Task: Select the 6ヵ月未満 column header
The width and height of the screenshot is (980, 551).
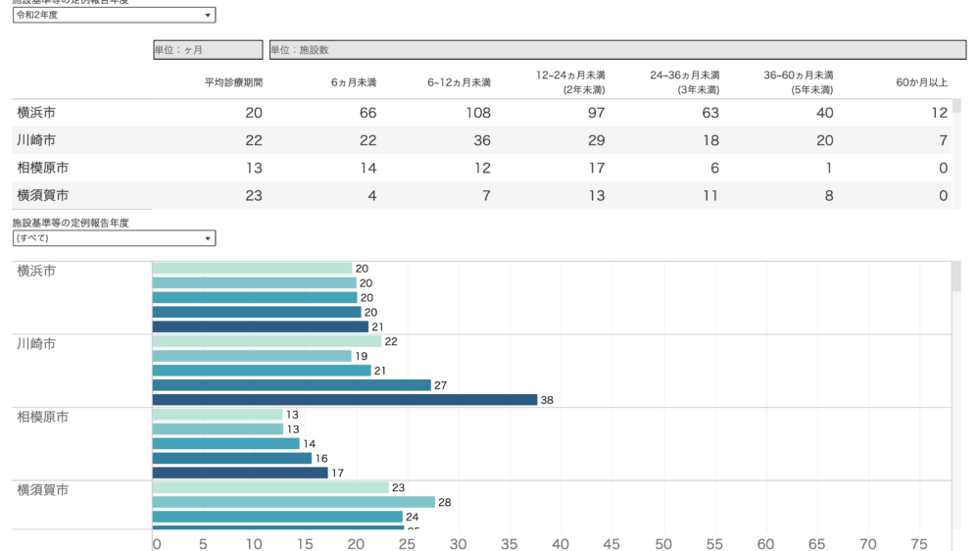Action: click(x=354, y=83)
